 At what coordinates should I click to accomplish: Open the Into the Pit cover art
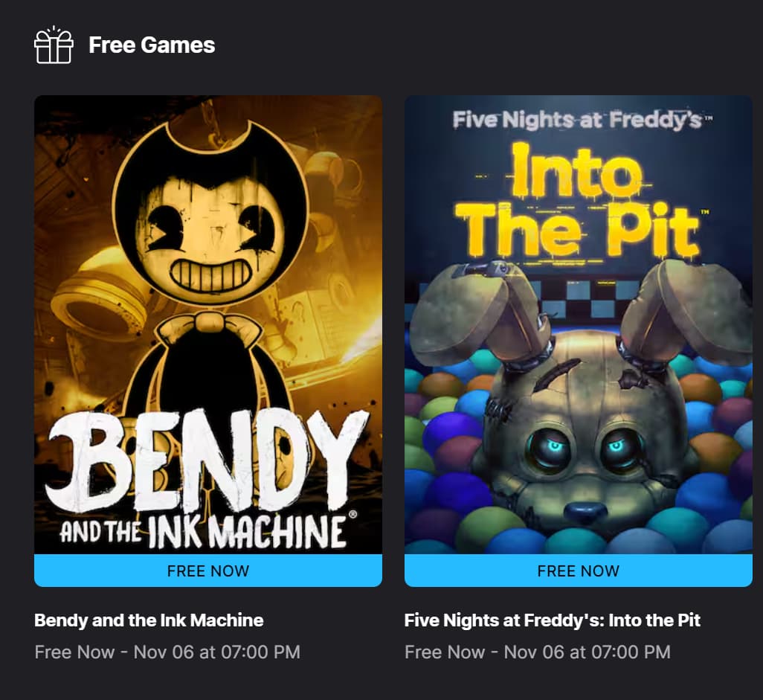click(x=578, y=324)
